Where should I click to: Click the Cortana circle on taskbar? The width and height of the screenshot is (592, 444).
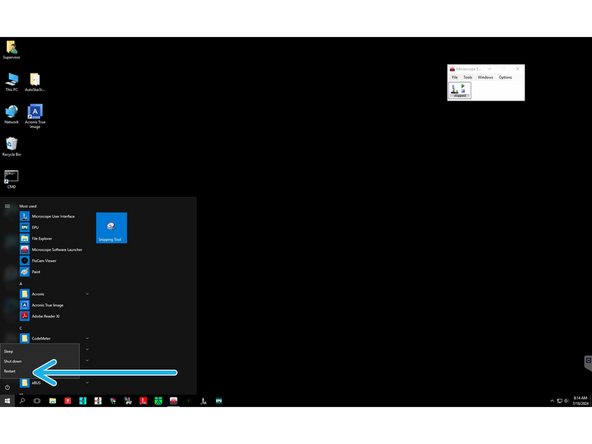(37, 401)
